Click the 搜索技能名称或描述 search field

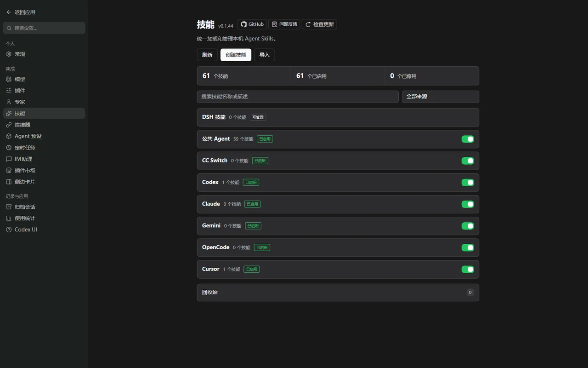point(298,97)
